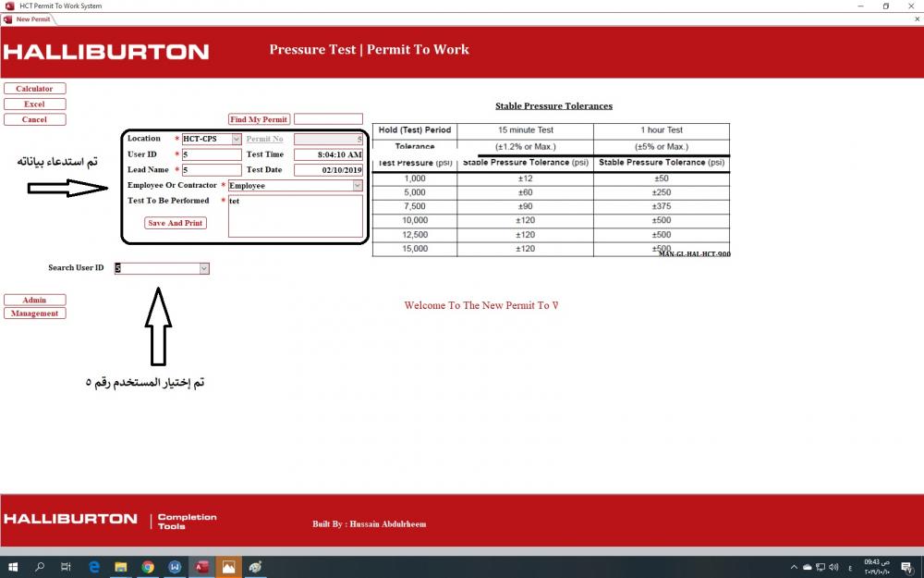This screenshot has width=924, height=578.
Task: Click the '12,500' test pressure cell
Action: [x=415, y=235]
